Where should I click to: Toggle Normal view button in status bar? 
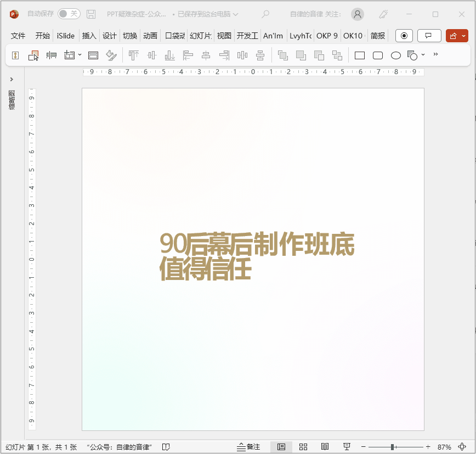pyautogui.click(x=281, y=447)
